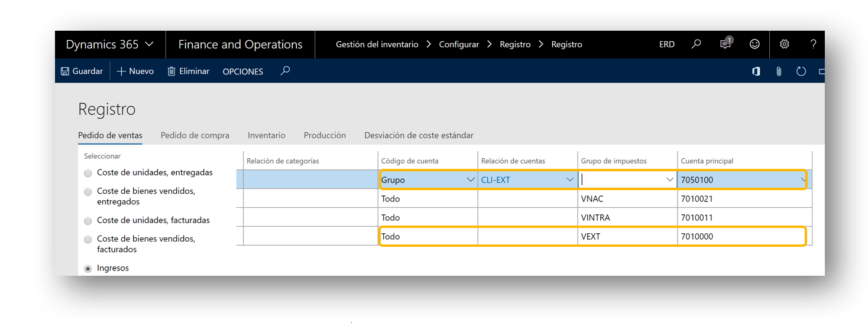Click the help question mark icon
This screenshot has width=868, height=323.
pos(813,44)
